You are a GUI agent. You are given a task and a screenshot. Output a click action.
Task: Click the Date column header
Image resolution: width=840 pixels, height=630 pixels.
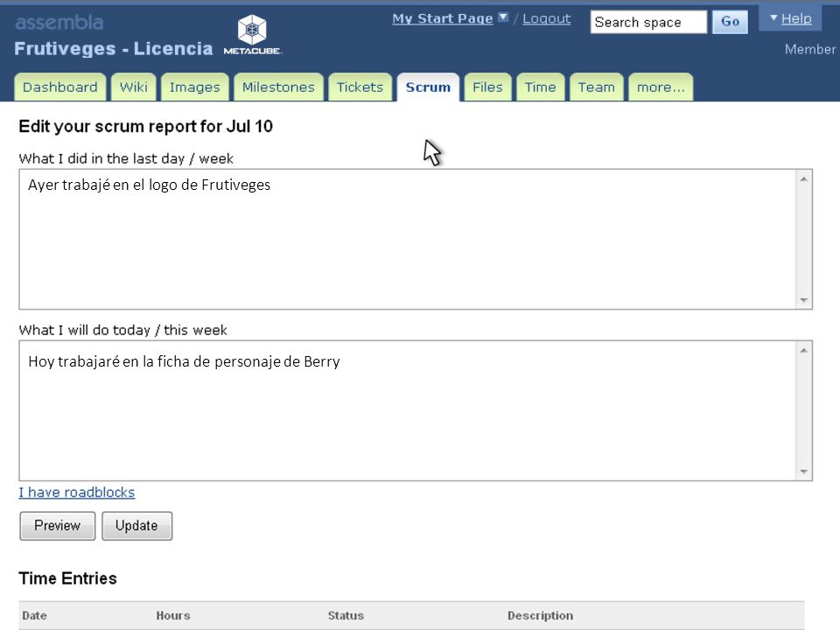coord(34,615)
